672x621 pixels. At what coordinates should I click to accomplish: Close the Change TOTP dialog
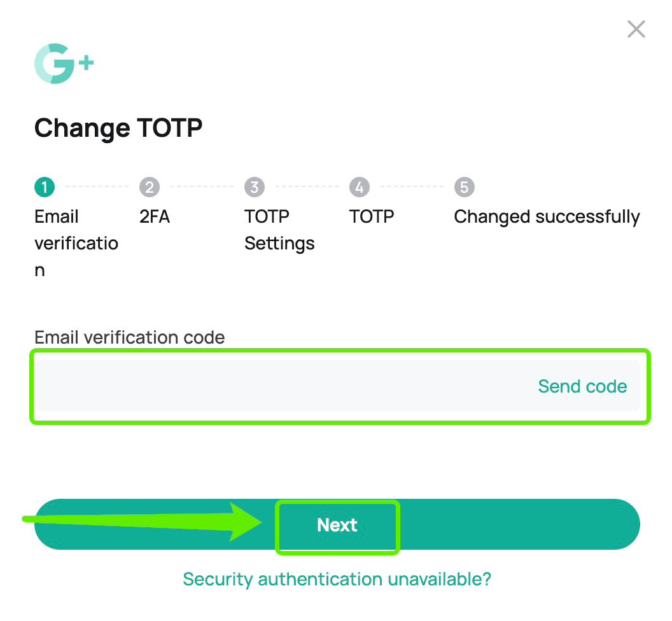coord(636,29)
